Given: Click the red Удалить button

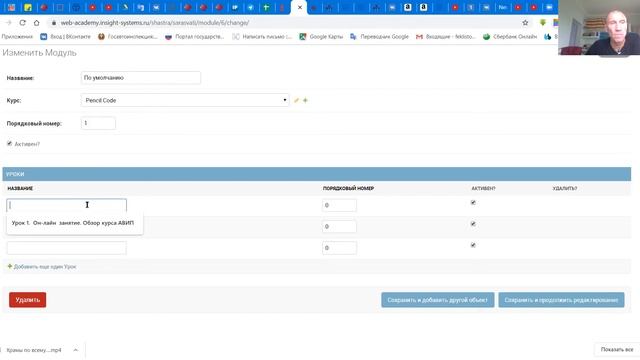Looking at the screenshot, I should [x=27, y=300].
